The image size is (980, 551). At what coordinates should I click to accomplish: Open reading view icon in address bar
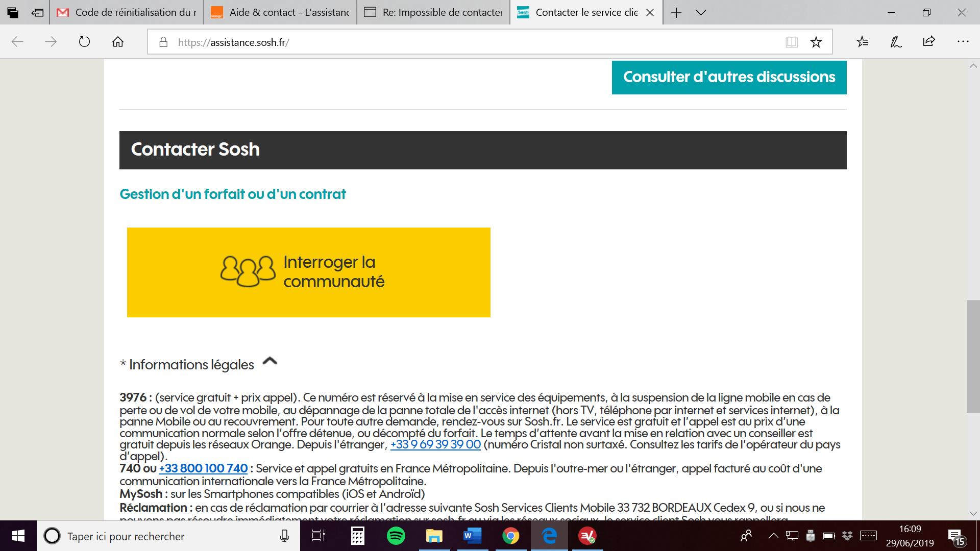coord(792,42)
